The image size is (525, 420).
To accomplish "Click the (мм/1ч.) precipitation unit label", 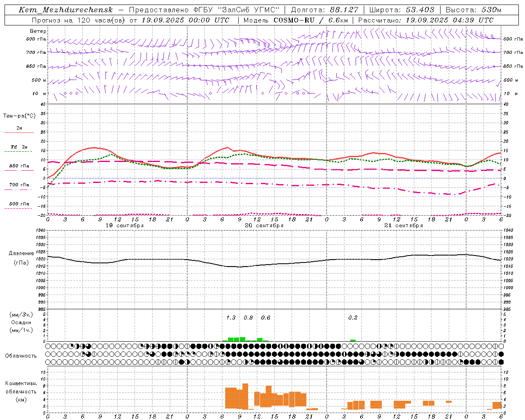I will (x=21, y=330).
